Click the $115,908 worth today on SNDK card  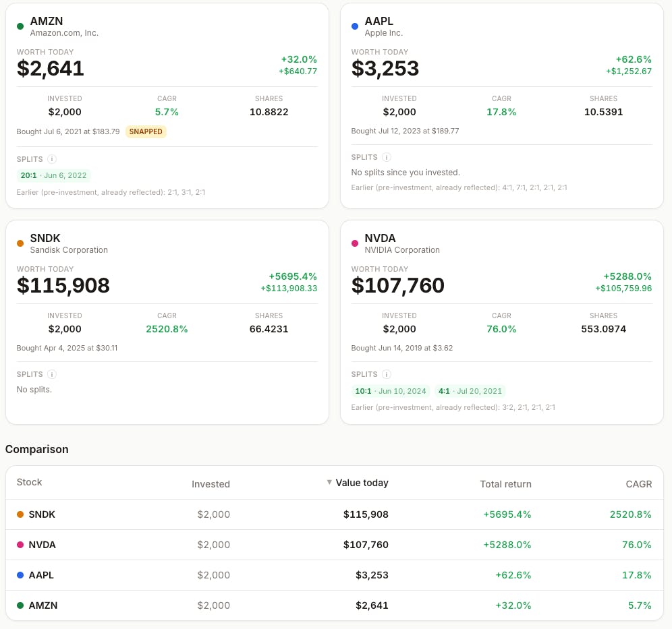click(x=63, y=286)
